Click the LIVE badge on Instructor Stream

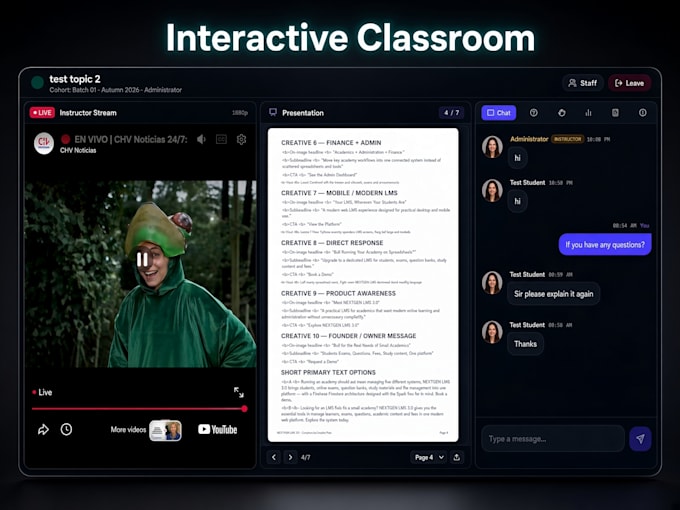[x=42, y=113]
